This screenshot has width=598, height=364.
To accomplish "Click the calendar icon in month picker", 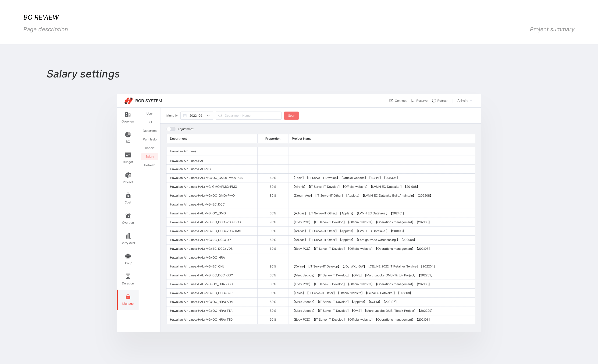I will point(185,115).
